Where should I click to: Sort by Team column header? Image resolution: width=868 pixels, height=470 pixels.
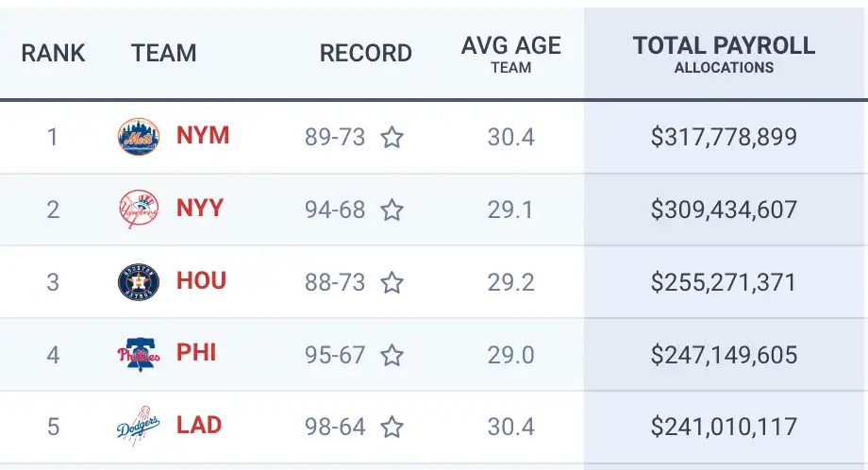(164, 53)
